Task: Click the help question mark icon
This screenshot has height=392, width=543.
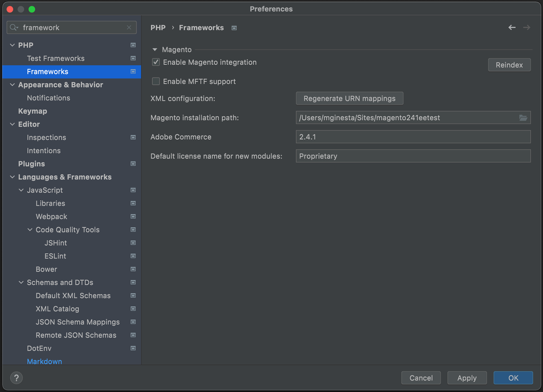Action: [17, 378]
